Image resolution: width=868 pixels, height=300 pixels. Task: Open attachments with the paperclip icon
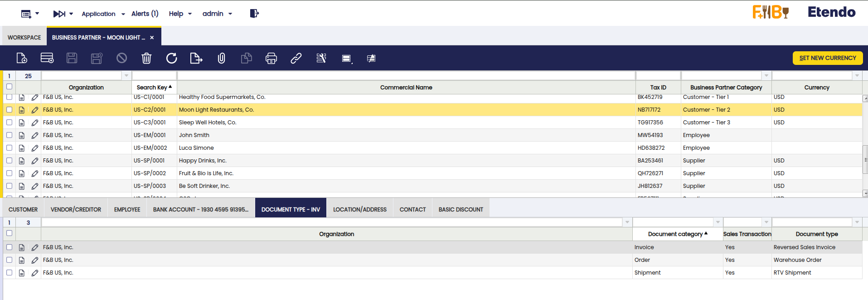point(221,58)
